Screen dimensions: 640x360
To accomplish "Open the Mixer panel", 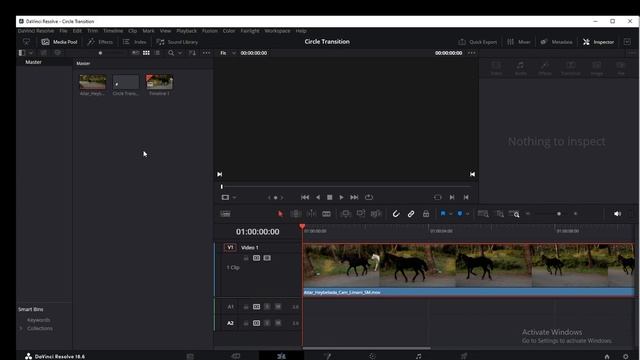I will tap(519, 42).
